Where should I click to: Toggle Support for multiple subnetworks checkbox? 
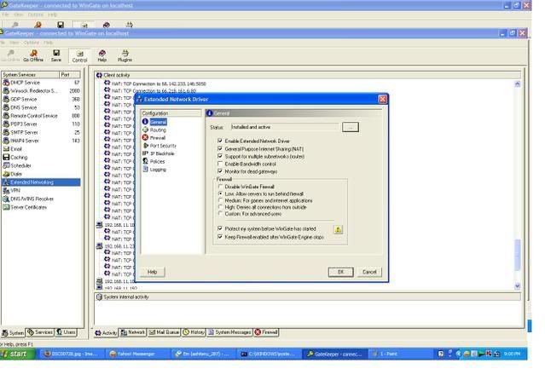coord(220,156)
